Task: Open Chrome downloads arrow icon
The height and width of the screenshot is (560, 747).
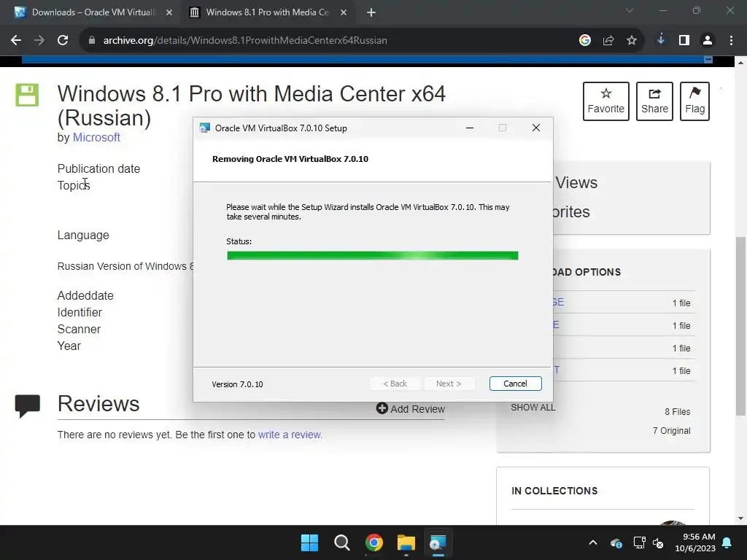Action: coord(661,40)
